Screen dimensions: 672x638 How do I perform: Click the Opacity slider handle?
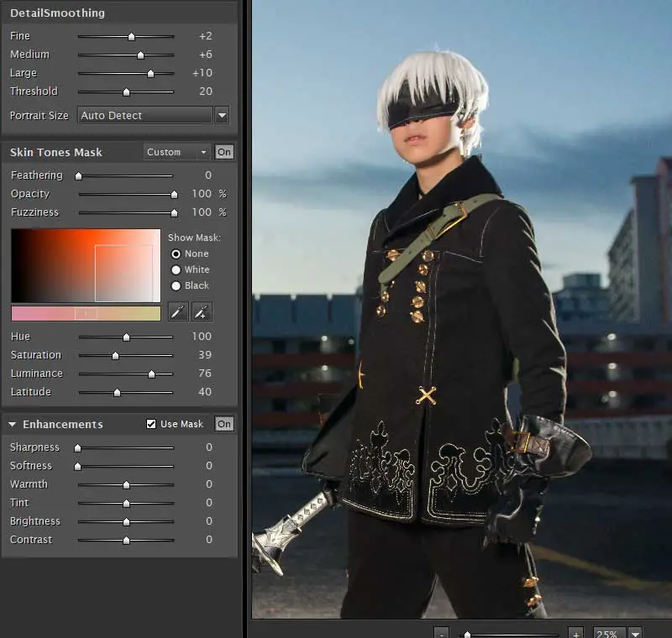(x=174, y=195)
